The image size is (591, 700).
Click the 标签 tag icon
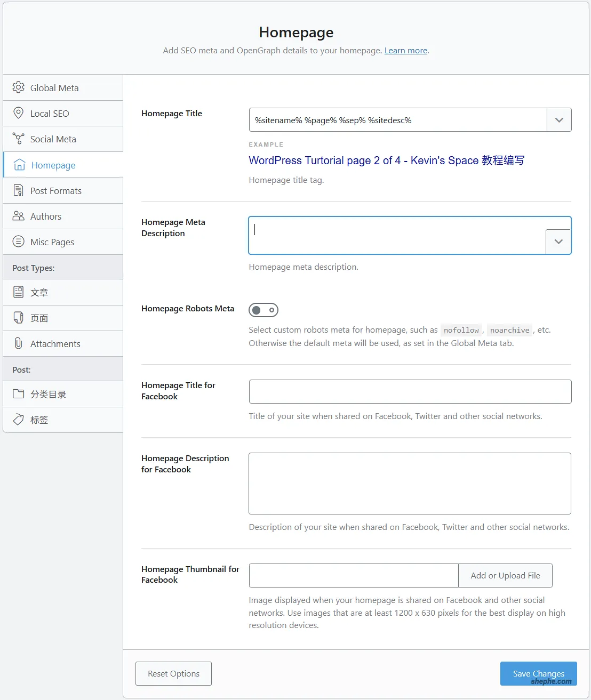point(19,420)
